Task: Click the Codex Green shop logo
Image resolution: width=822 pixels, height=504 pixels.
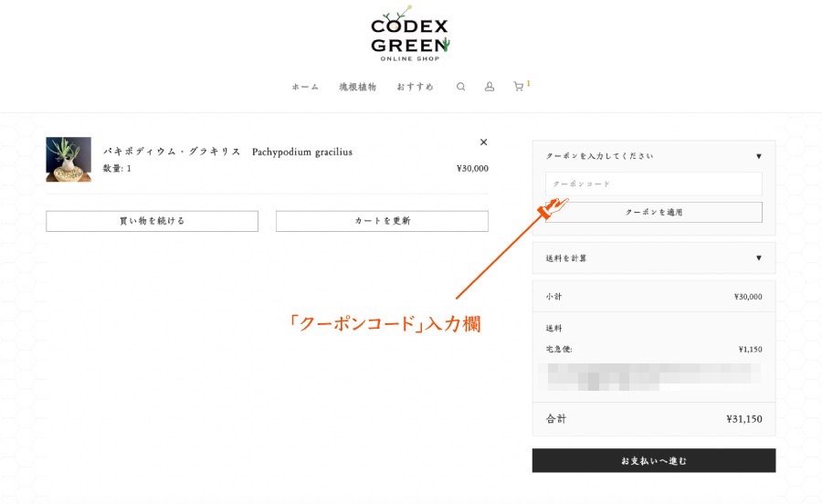Action: coord(410,35)
